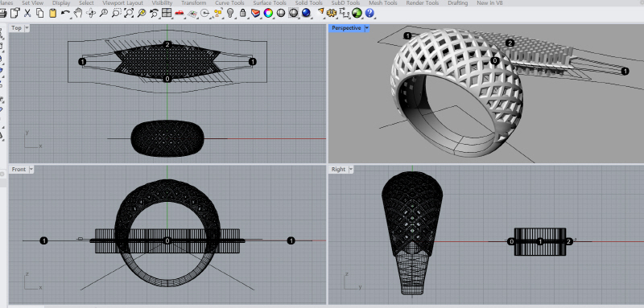The image size is (644, 308).
Task: Open the Perspective viewport dropdown arrow
Action: click(367, 28)
